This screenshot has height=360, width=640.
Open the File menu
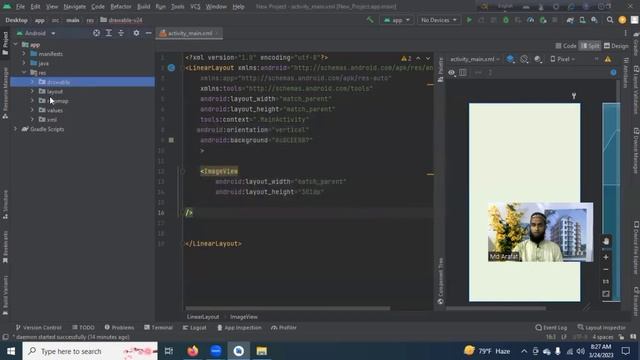20,7
